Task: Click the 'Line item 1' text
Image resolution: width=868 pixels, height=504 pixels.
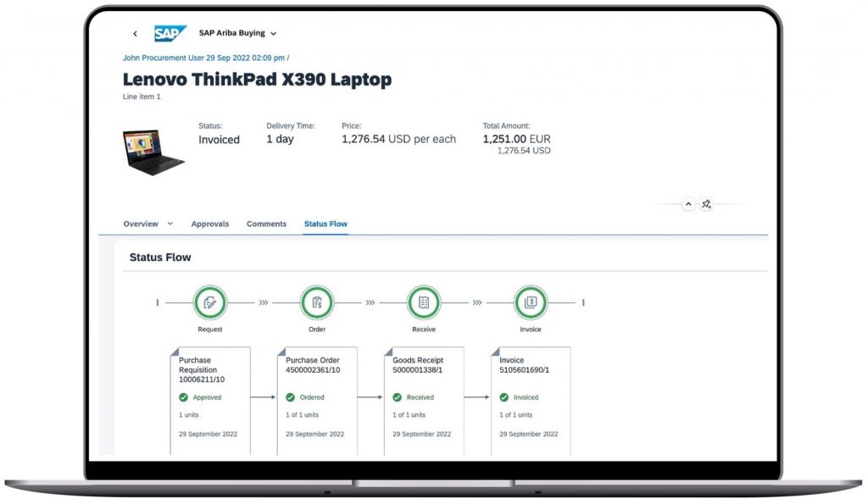Action: click(x=142, y=97)
